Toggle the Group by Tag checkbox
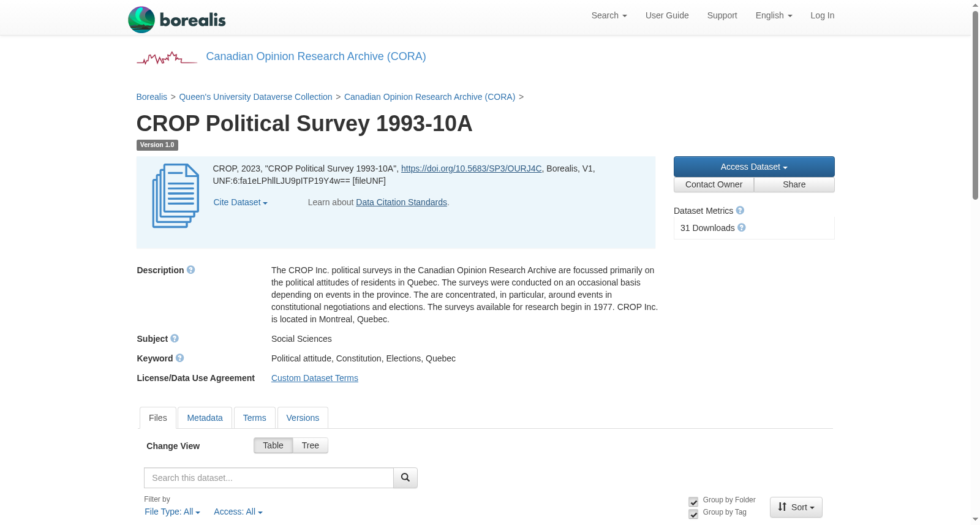980x525 pixels. (693, 514)
